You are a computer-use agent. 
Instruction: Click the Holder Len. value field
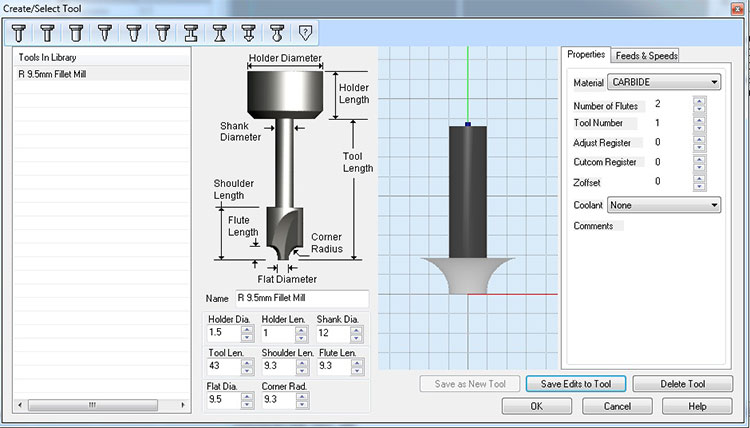[x=277, y=333]
